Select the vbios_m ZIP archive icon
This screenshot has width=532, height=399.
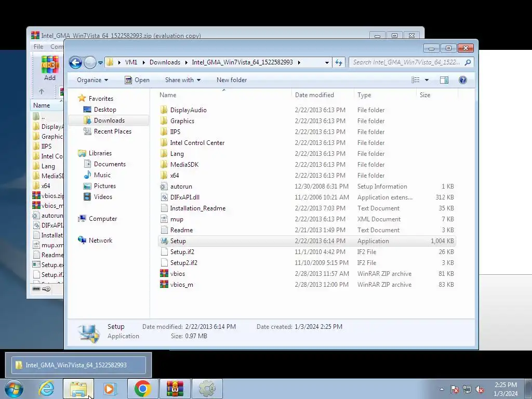point(164,284)
